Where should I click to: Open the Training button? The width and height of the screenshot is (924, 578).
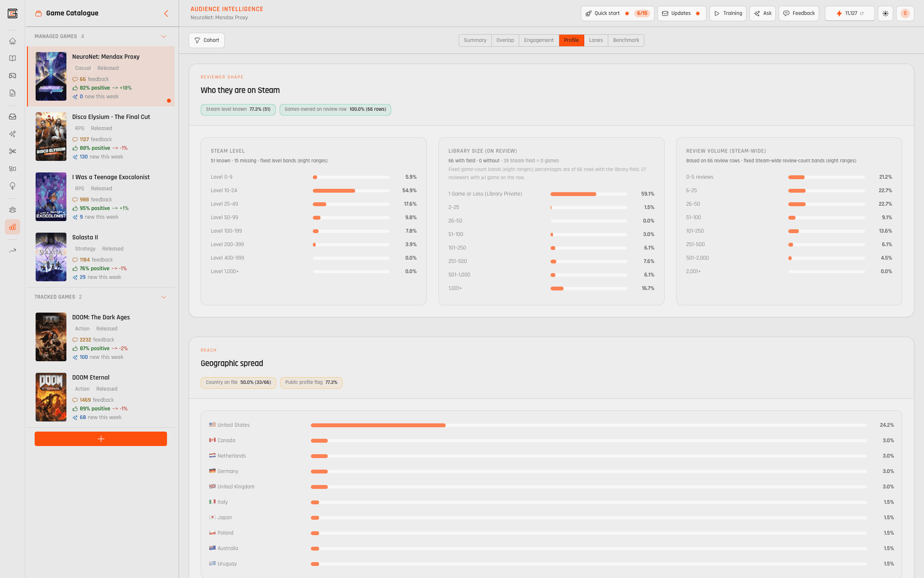(728, 13)
